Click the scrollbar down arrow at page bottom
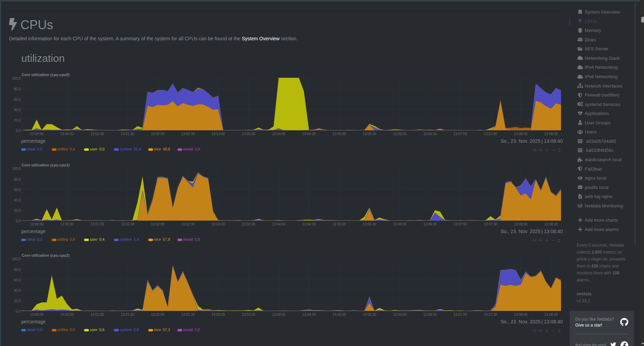Viewport: 644px width, 346px height. 642,344
